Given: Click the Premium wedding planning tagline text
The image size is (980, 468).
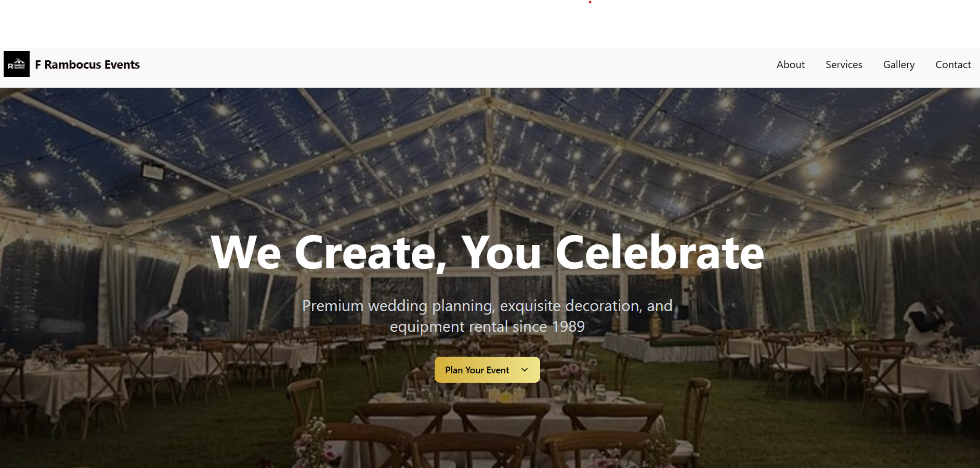Looking at the screenshot, I should point(487,316).
